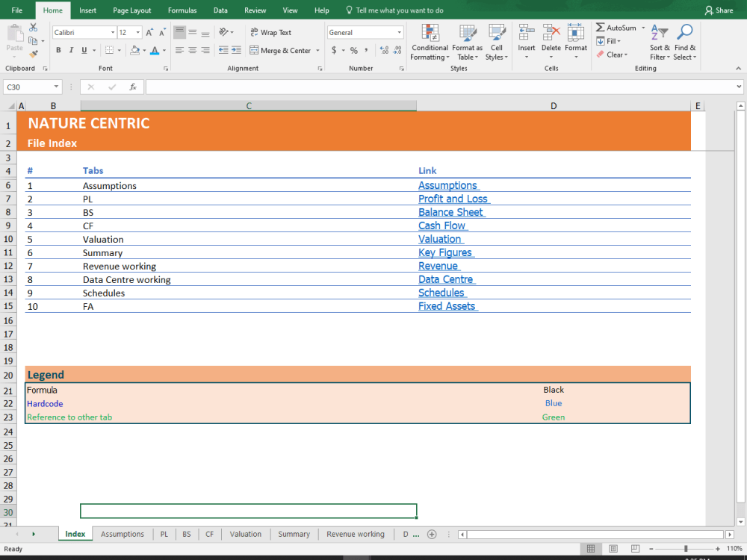
Task: Open the General number format dropdown
Action: (399, 32)
